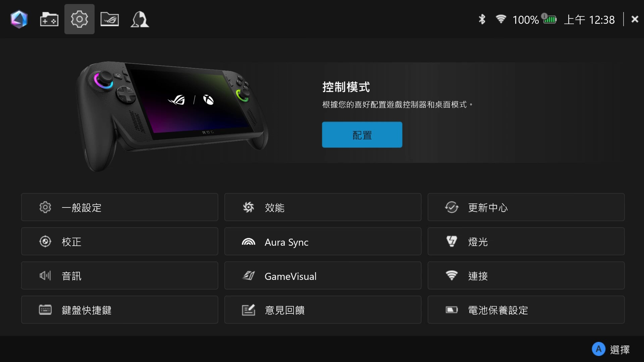The width and height of the screenshot is (644, 362).
Task: Open 更新中心 update center
Action: pyautogui.click(x=526, y=207)
